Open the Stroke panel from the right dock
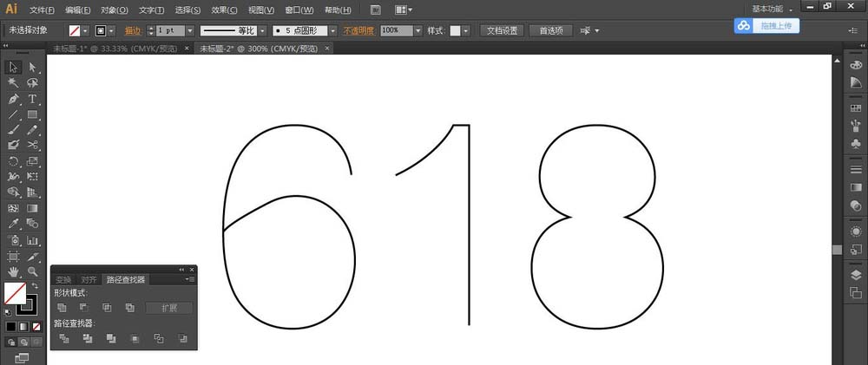The height and width of the screenshot is (365, 868). [856, 169]
